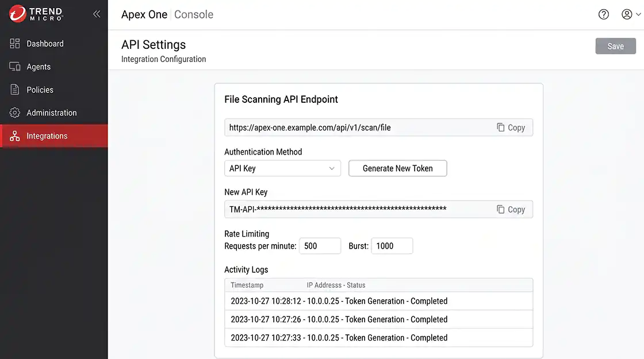Viewport: 644px width, 359px height.
Task: Select the Integrations menu item
Action: [x=54, y=136]
